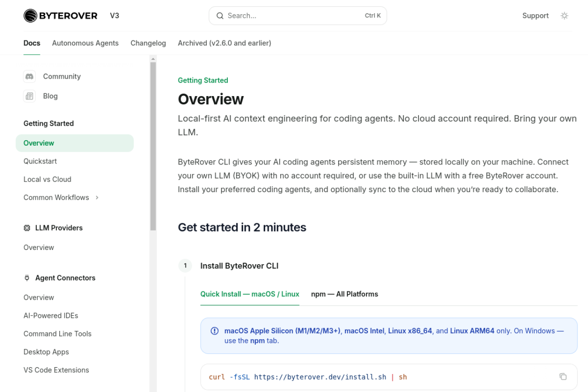Expand the Common Workflows chevron

pos(97,198)
